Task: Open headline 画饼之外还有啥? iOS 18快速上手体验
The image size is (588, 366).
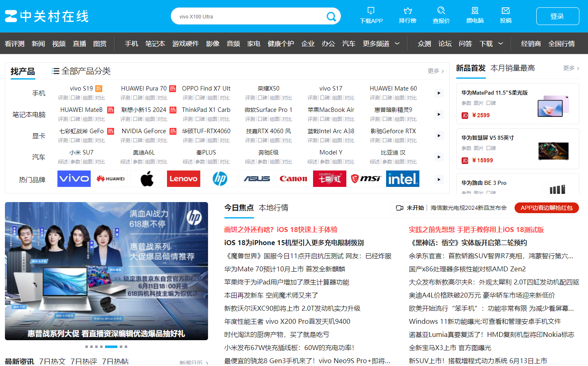Action: (281, 230)
